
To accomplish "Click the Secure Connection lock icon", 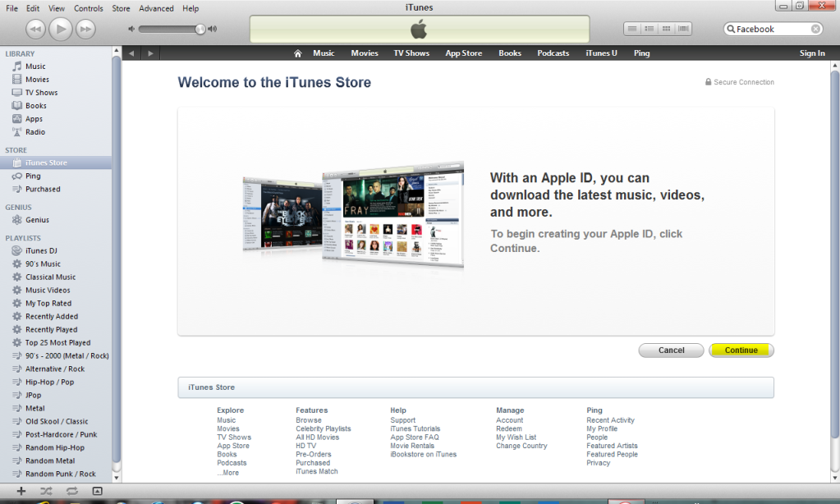I will 708,82.
